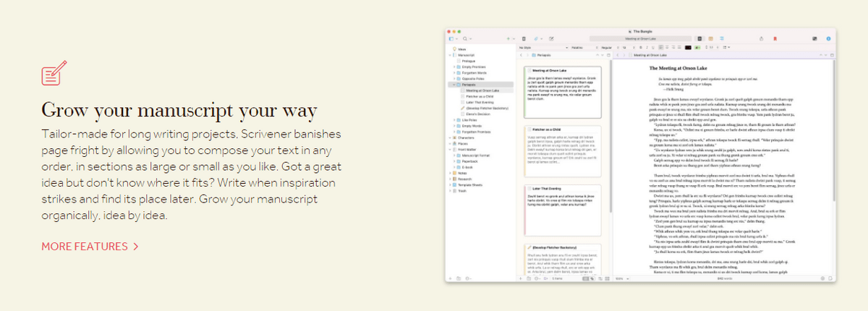Toggle Italic formatting button
868x311 pixels.
click(x=647, y=48)
